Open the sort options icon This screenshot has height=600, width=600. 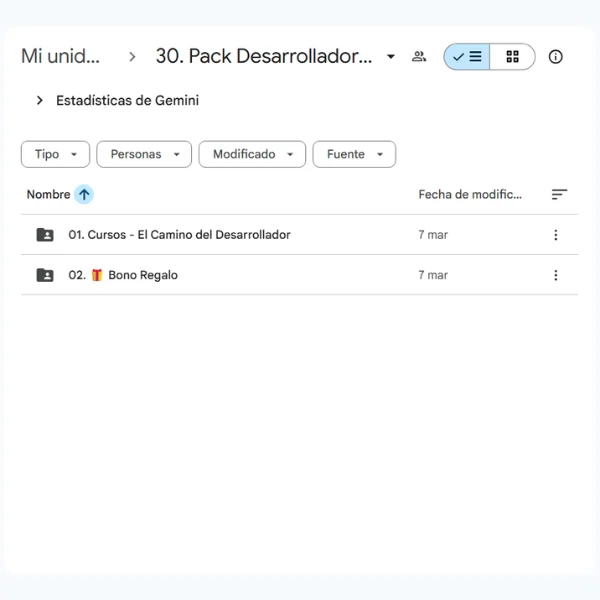(559, 194)
